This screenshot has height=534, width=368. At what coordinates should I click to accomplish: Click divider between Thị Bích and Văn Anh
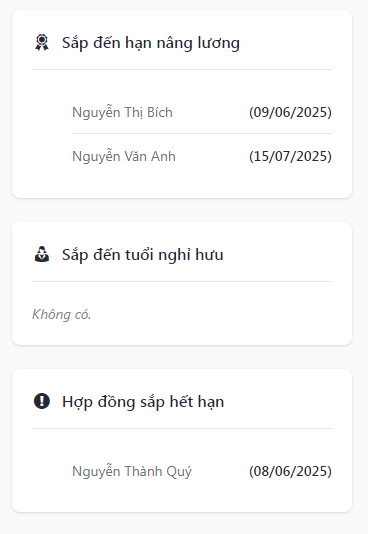[x=202, y=134]
